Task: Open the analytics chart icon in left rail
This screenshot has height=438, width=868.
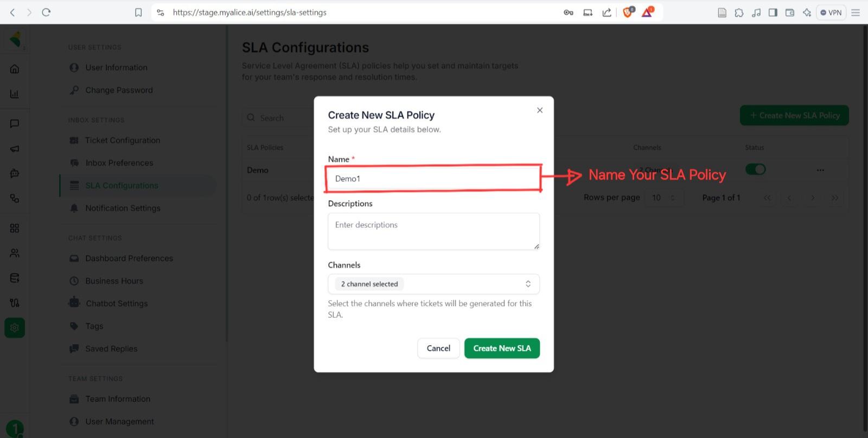Action: coord(15,94)
